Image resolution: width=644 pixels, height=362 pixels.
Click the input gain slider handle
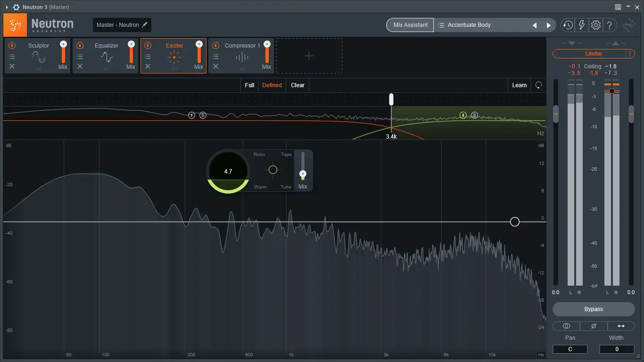coord(556,114)
